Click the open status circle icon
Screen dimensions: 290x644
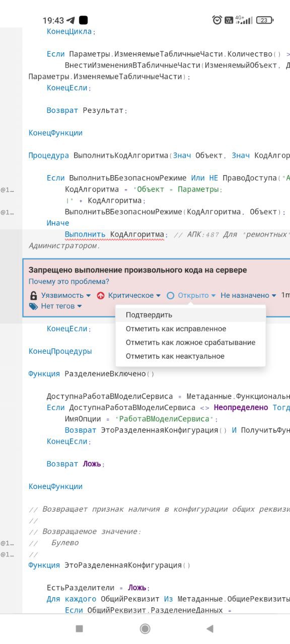pos(170,295)
